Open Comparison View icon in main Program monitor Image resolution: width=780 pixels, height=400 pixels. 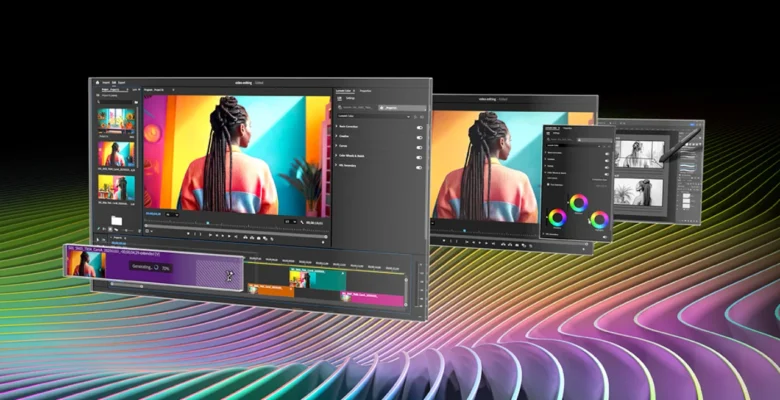(265, 238)
